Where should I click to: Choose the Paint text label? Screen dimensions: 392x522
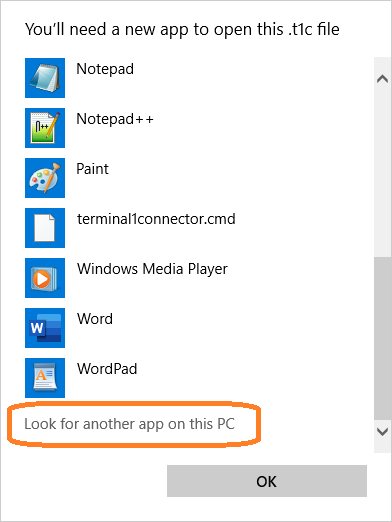tap(92, 169)
